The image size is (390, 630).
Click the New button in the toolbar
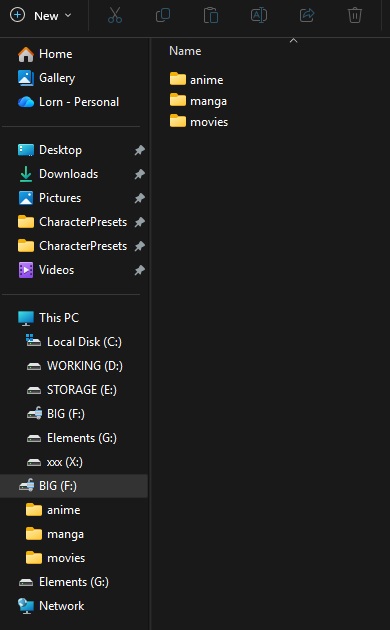coord(40,16)
